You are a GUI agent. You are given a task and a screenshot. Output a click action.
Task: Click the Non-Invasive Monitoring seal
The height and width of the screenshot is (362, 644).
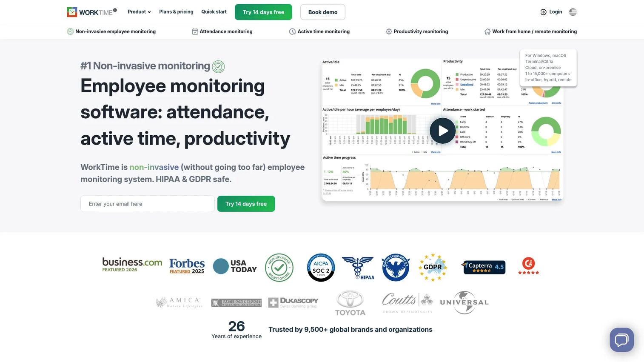tap(279, 268)
